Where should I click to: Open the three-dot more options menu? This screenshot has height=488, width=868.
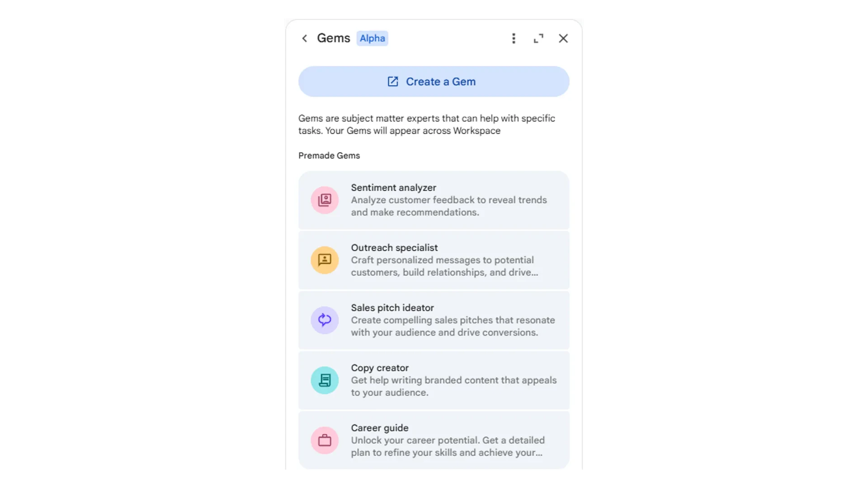click(x=514, y=38)
